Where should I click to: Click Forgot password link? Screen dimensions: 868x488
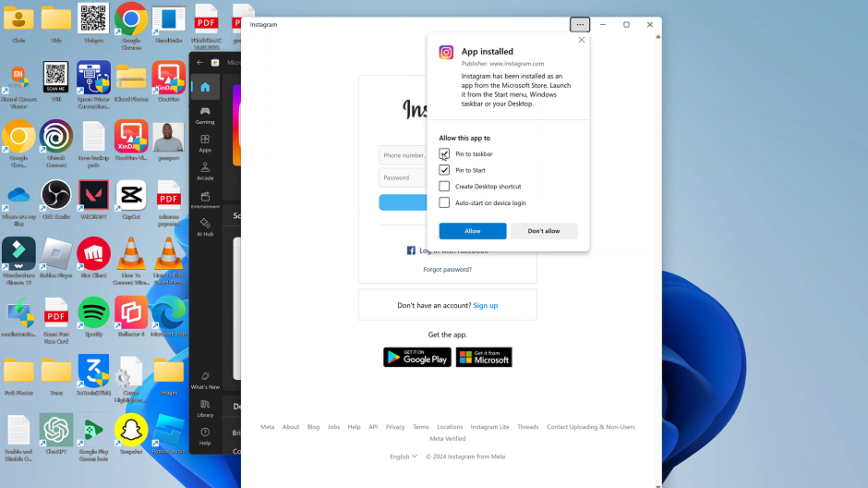pyautogui.click(x=447, y=269)
